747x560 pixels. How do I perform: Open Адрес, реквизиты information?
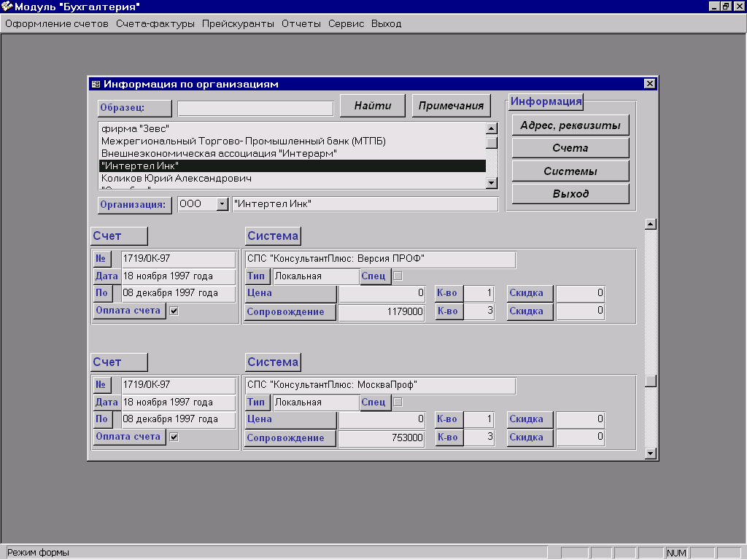pos(570,125)
